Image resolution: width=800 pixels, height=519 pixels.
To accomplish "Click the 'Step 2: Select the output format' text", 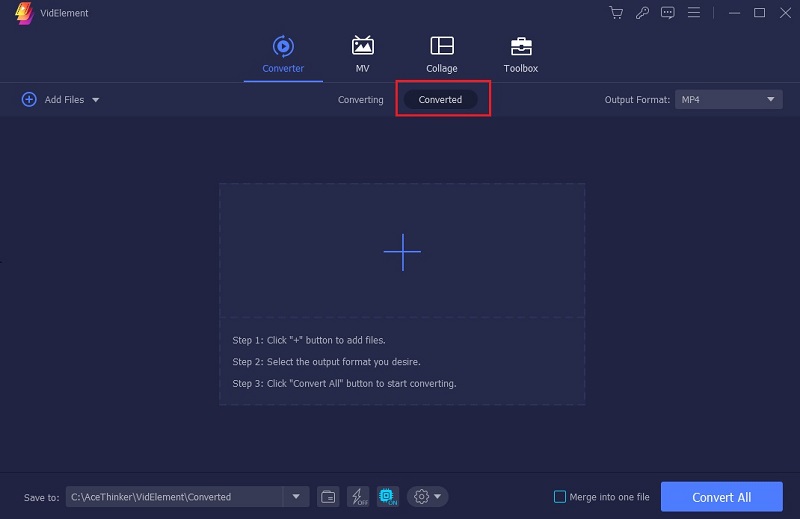I will point(327,362).
